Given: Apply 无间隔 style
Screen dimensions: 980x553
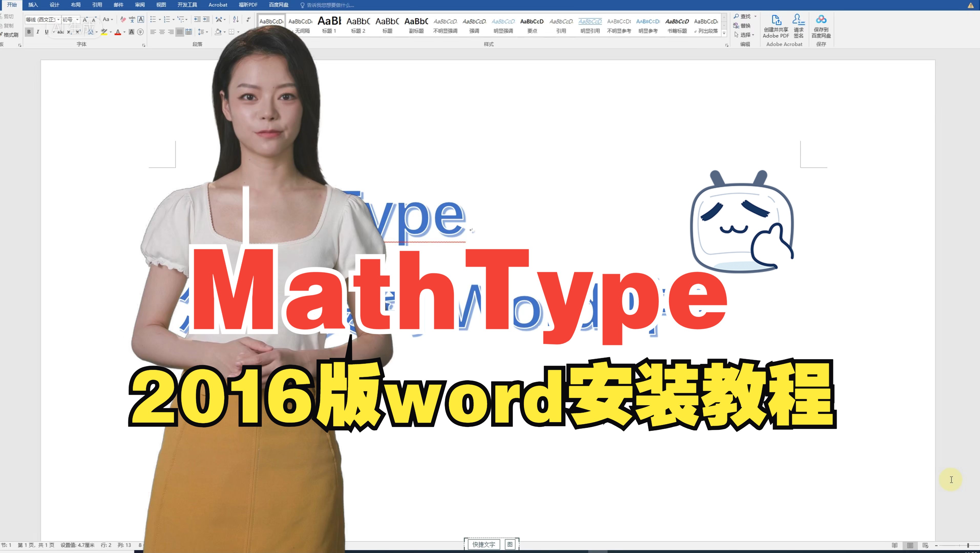Looking at the screenshot, I should pyautogui.click(x=301, y=26).
